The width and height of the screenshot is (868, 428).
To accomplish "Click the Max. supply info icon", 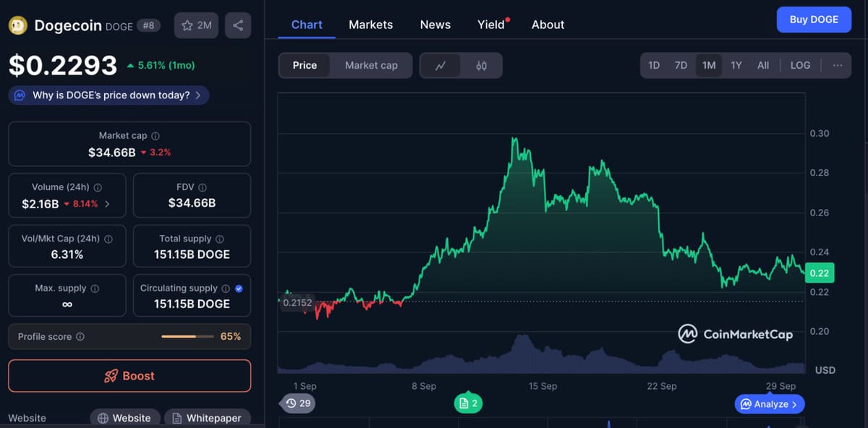I will (95, 288).
